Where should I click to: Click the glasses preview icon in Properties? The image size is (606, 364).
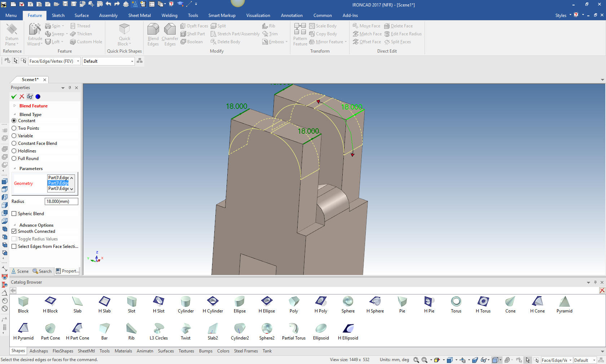(x=30, y=97)
